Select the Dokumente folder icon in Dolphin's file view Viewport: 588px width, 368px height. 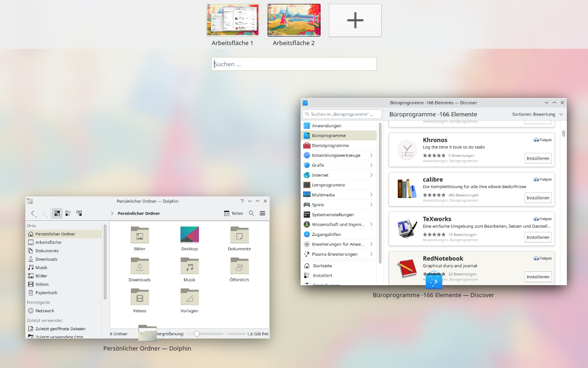(x=239, y=235)
